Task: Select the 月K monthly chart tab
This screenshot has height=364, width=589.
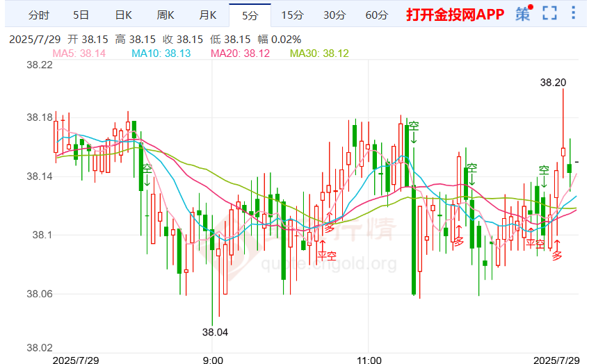Action: (x=208, y=15)
